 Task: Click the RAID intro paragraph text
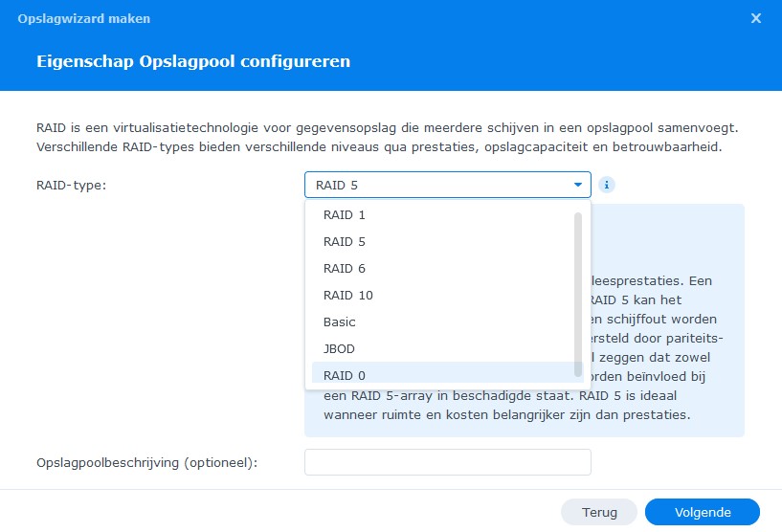(387, 137)
